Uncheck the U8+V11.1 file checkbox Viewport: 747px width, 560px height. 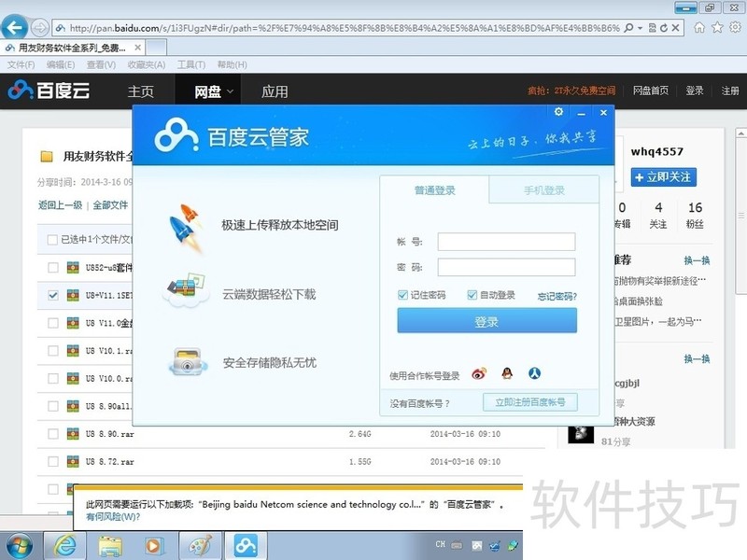[x=52, y=296]
